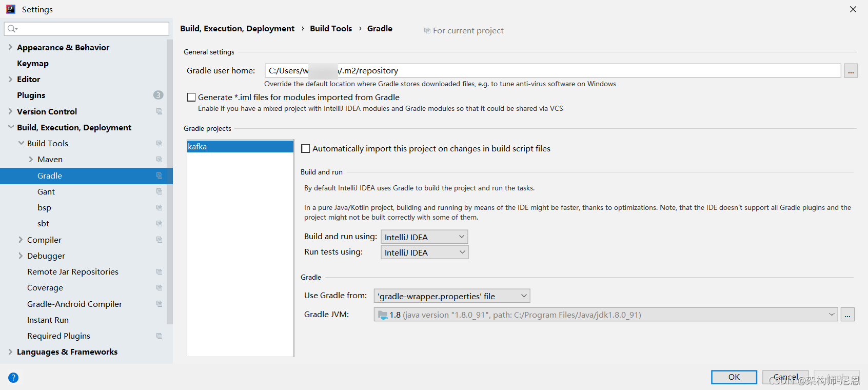Expand the Debugger node
The height and width of the screenshot is (390, 868).
click(x=21, y=256)
